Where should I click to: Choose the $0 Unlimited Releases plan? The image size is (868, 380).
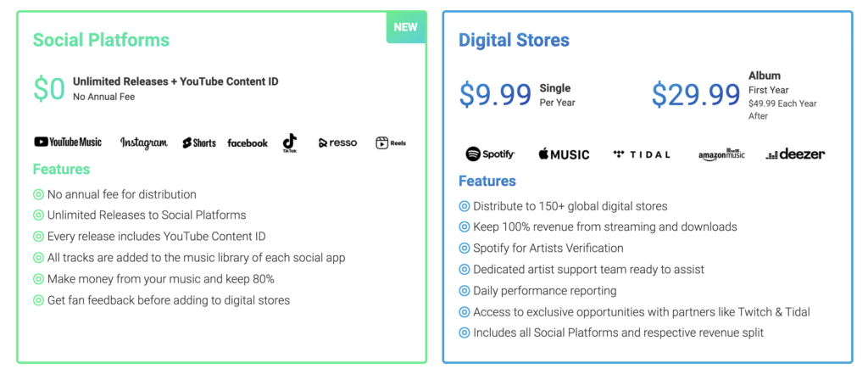tap(156, 88)
